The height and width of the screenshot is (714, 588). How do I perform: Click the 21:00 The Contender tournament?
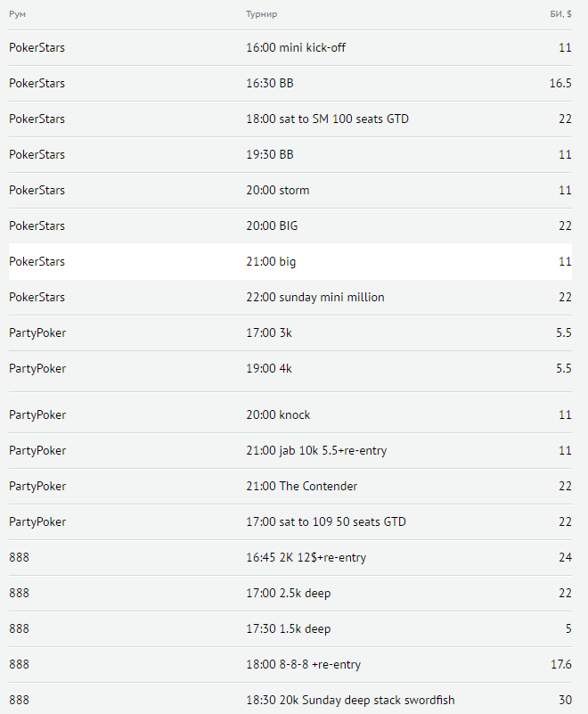click(x=301, y=486)
